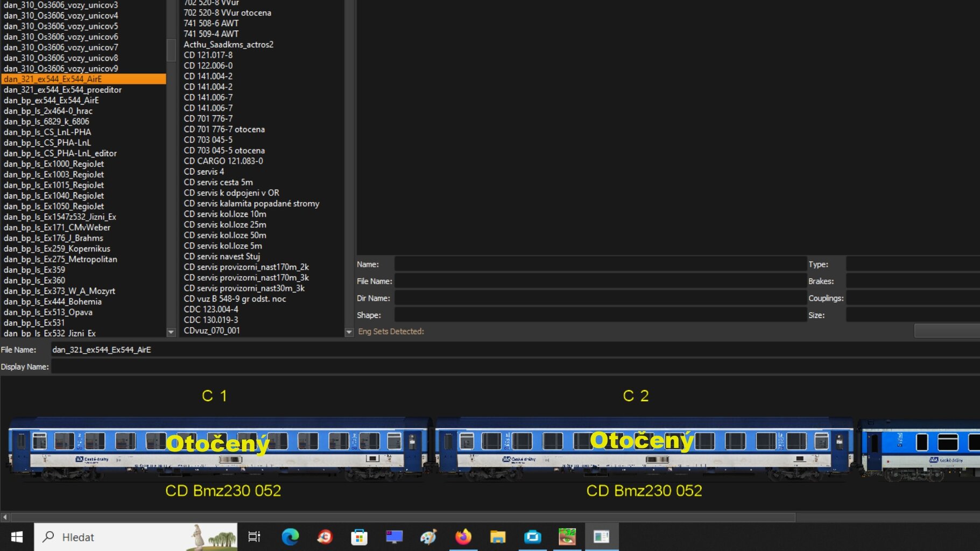
Task: Click the horizontal train preview scrollbar
Action: tap(403, 517)
